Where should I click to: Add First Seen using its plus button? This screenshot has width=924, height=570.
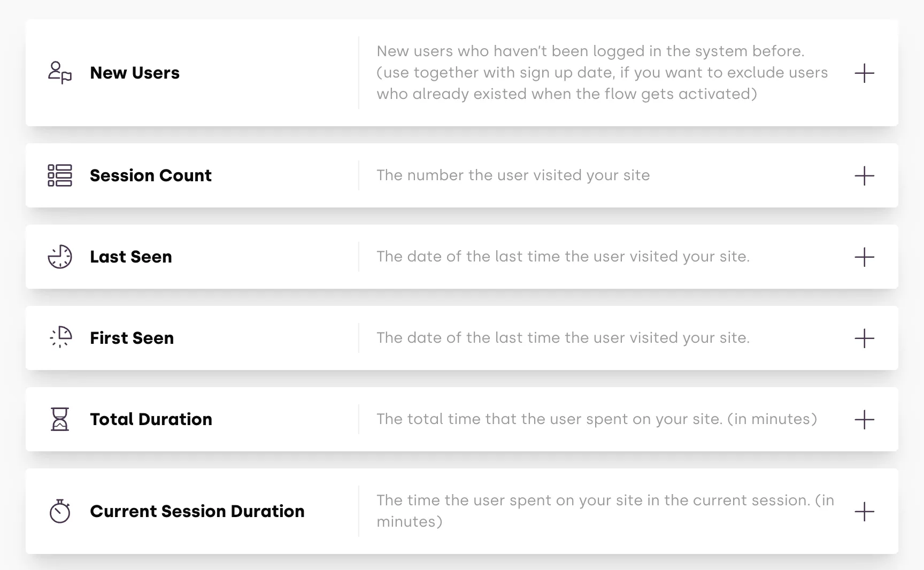coord(865,338)
